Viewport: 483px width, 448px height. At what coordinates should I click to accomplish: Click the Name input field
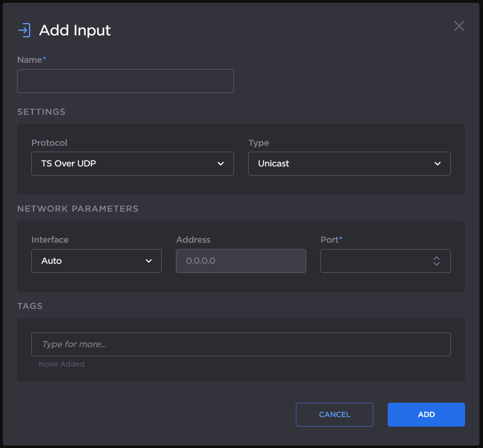125,81
